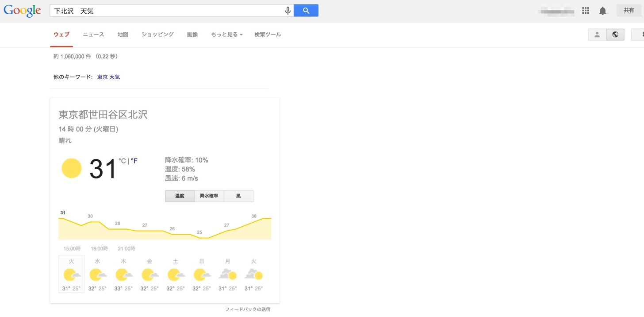644x317 pixels.
Task: Select 金 forecast day icon
Action: click(x=149, y=274)
